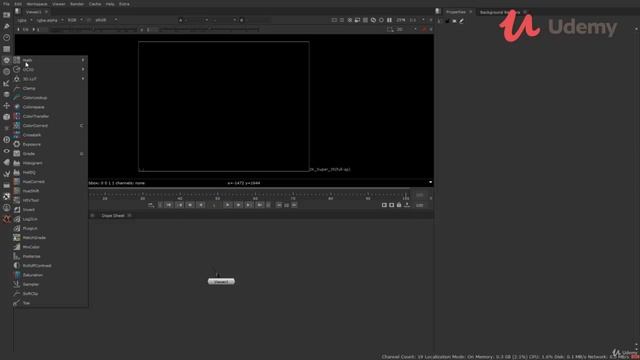Open the Transform nodes toolbar icon

click(x=7, y=106)
